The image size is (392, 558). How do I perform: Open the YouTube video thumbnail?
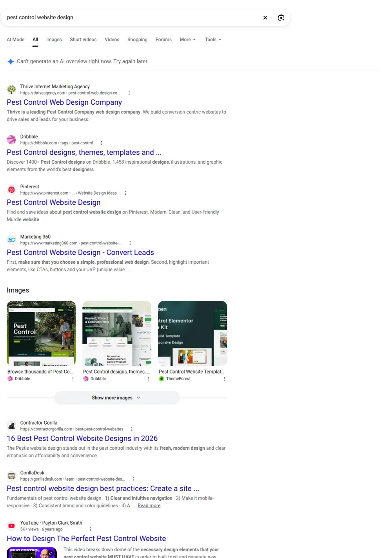coord(32,553)
